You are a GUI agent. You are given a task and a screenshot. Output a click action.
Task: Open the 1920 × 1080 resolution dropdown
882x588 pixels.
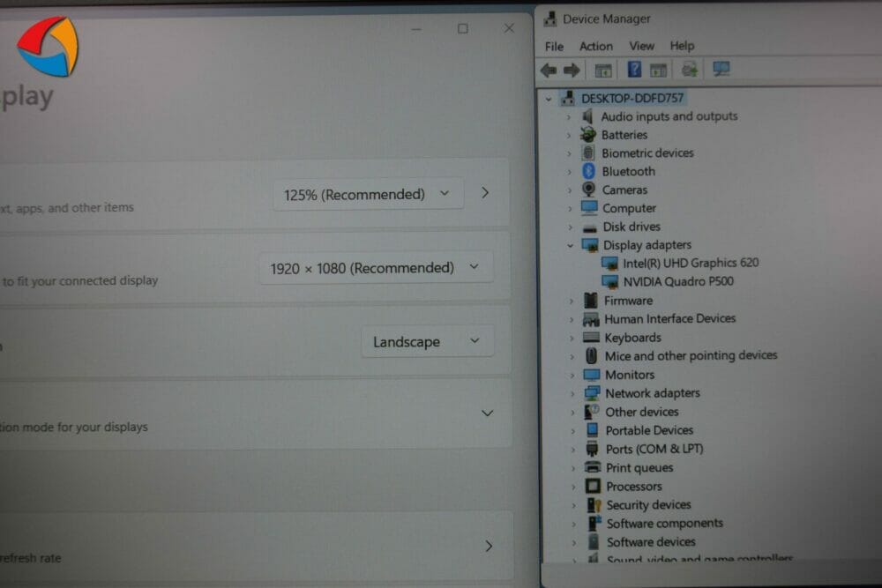(376, 268)
